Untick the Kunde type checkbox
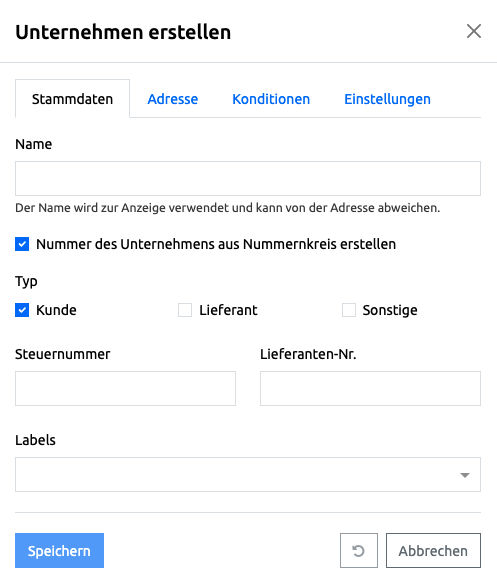Screen dimensions: 497x583 pos(22,310)
